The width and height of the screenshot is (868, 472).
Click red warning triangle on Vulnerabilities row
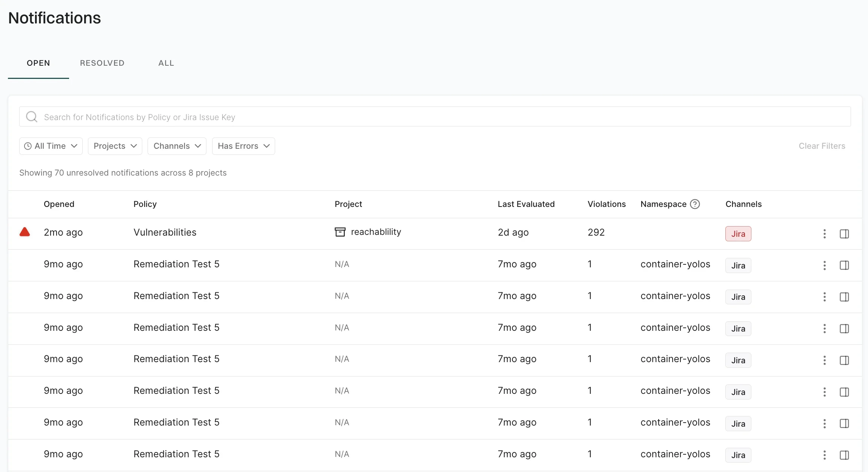point(25,232)
